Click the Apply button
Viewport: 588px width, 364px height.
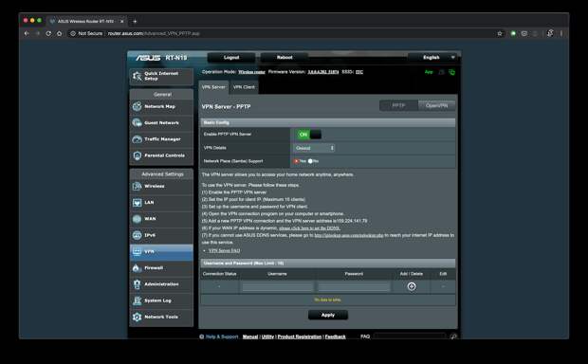click(x=328, y=315)
